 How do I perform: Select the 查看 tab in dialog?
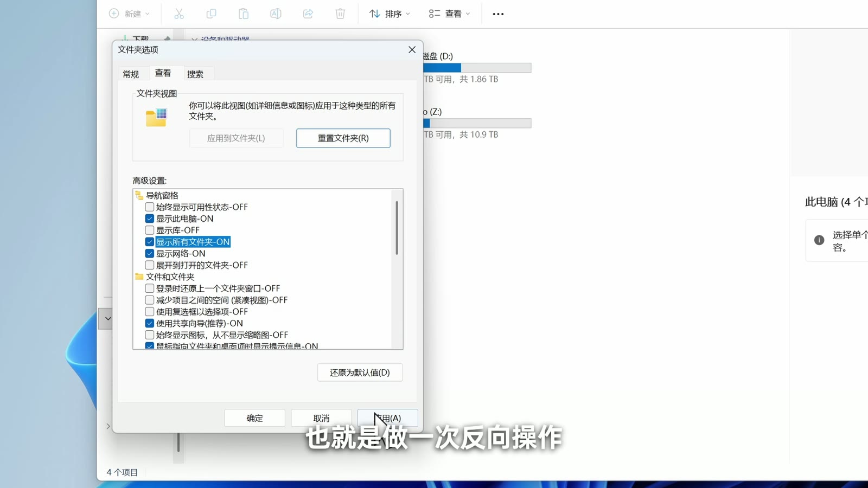coord(163,73)
